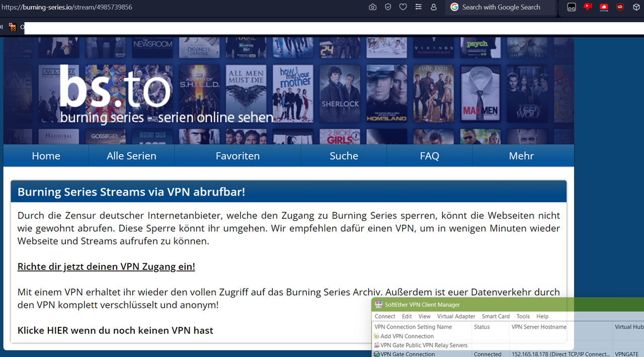This screenshot has width=644, height=357.
Task: Open the Smart Card menu in SoftEther
Action: point(496,316)
